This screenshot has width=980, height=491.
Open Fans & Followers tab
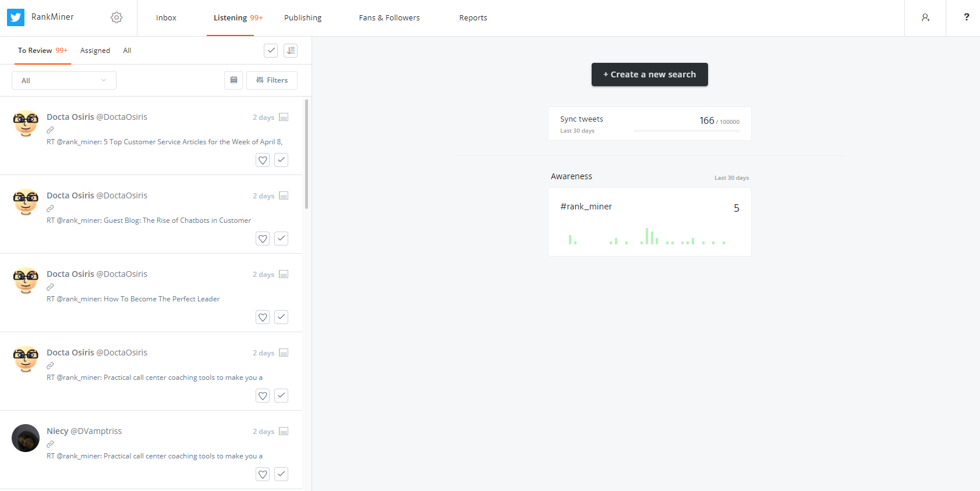[390, 18]
